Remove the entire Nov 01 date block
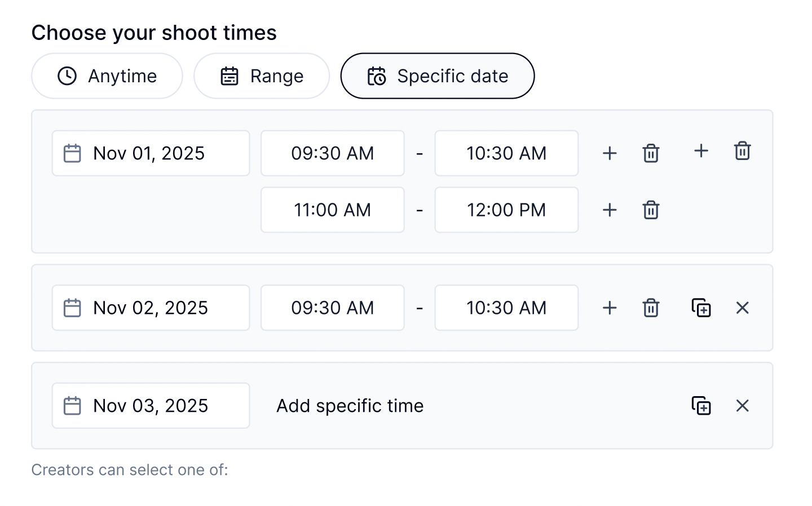812x506 pixels. (742, 151)
